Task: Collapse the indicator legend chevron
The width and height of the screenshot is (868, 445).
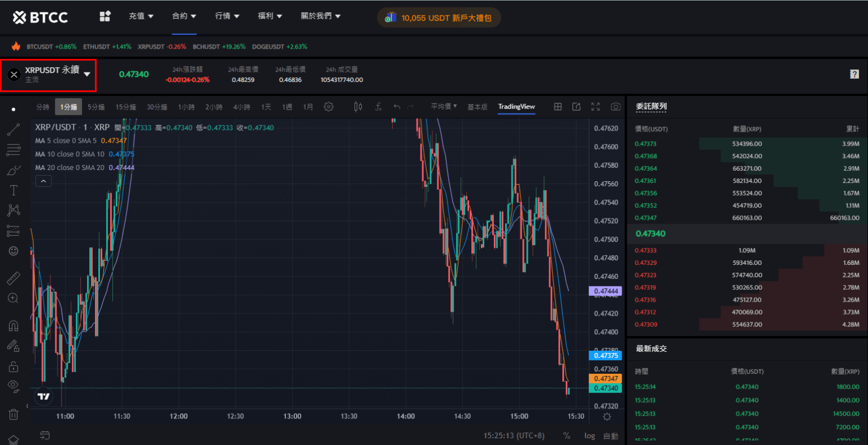Action: pos(44,181)
